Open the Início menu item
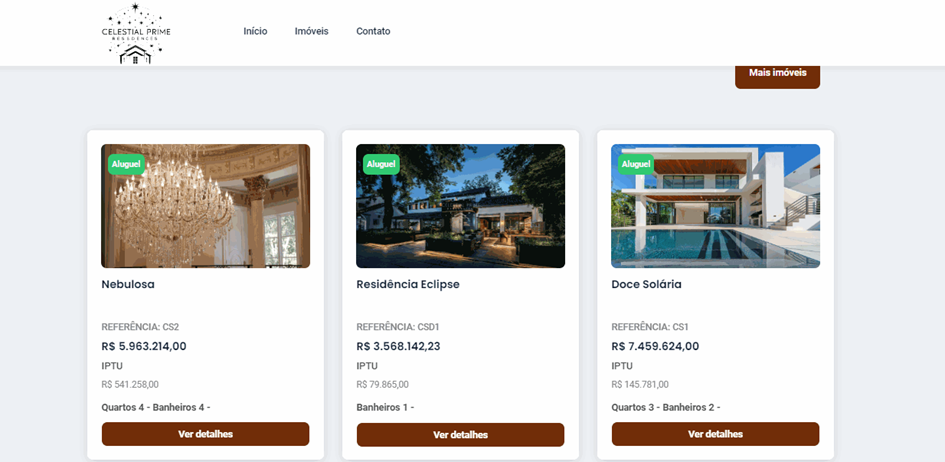The image size is (945, 462). pyautogui.click(x=256, y=31)
